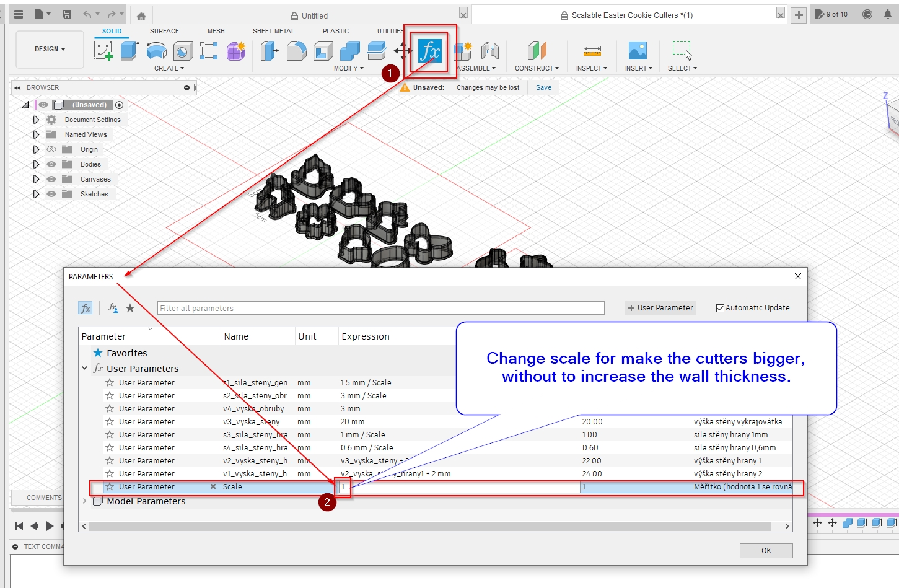Click the Construct plane icon
The image size is (899, 588).
(537, 51)
